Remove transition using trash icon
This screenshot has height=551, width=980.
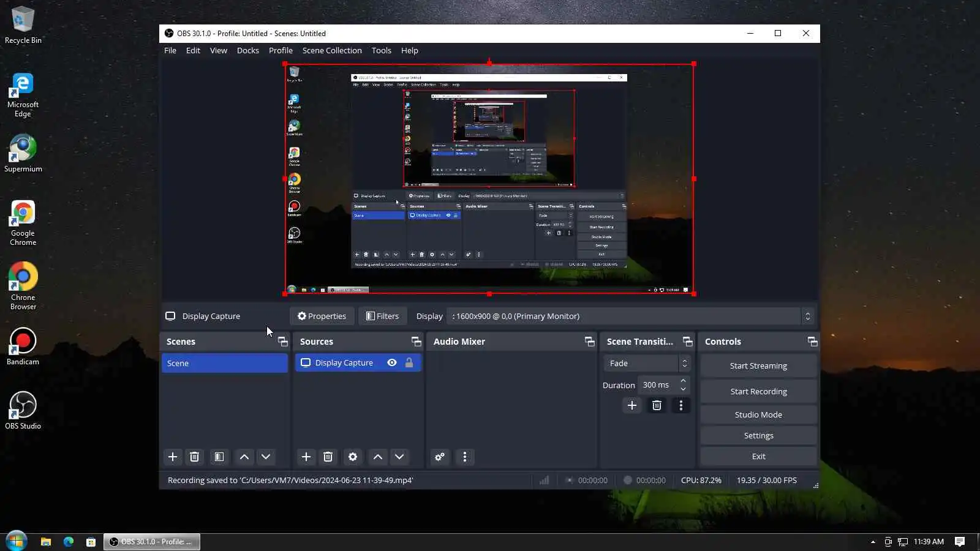[657, 405]
